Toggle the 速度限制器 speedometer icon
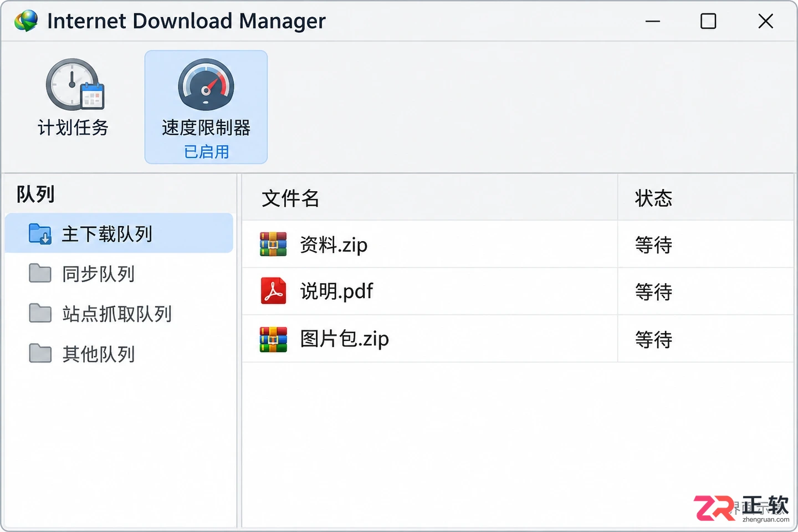Image resolution: width=798 pixels, height=532 pixels. coord(206,85)
